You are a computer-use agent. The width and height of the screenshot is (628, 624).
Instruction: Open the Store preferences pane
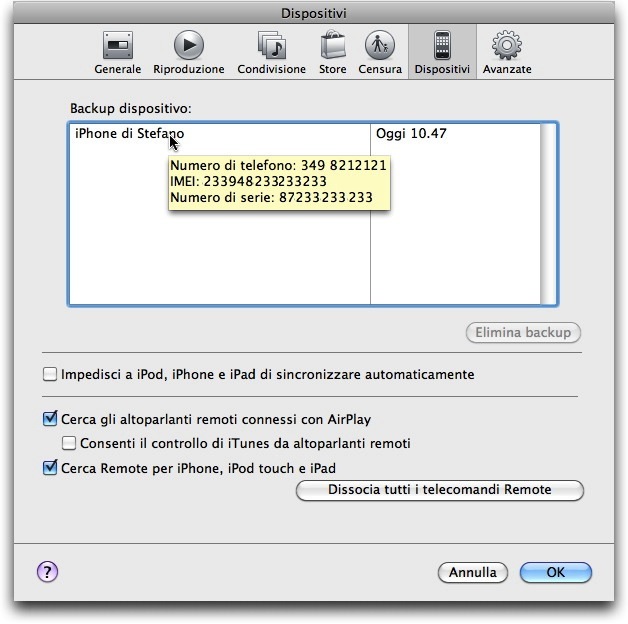(x=333, y=52)
